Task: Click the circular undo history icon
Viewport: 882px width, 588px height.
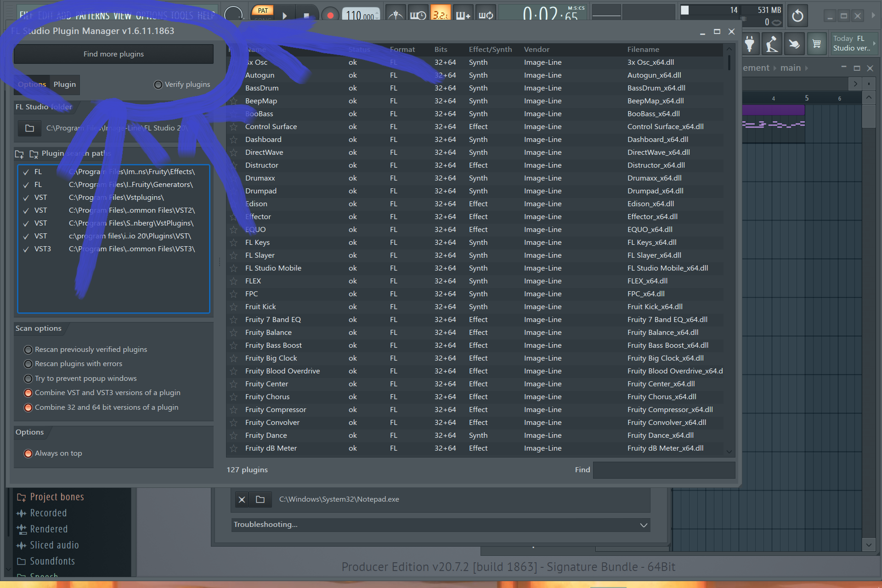Action: (x=798, y=16)
